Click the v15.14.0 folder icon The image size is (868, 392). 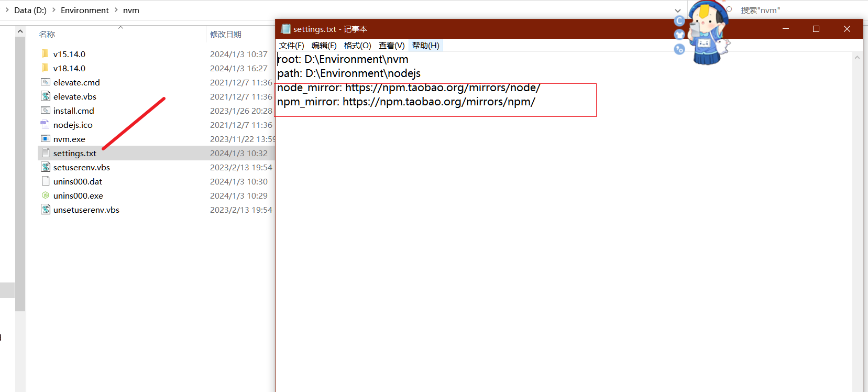pos(46,54)
